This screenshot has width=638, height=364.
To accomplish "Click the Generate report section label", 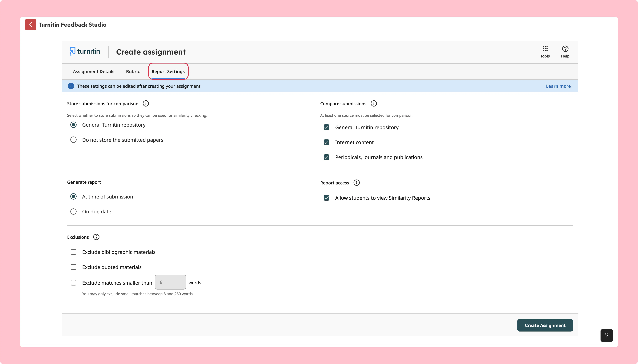I will (x=84, y=182).
